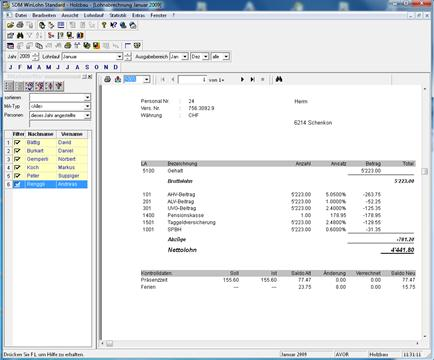Expand the MA-Typ dropdown
The height and width of the screenshot is (360, 434).
(x=87, y=106)
